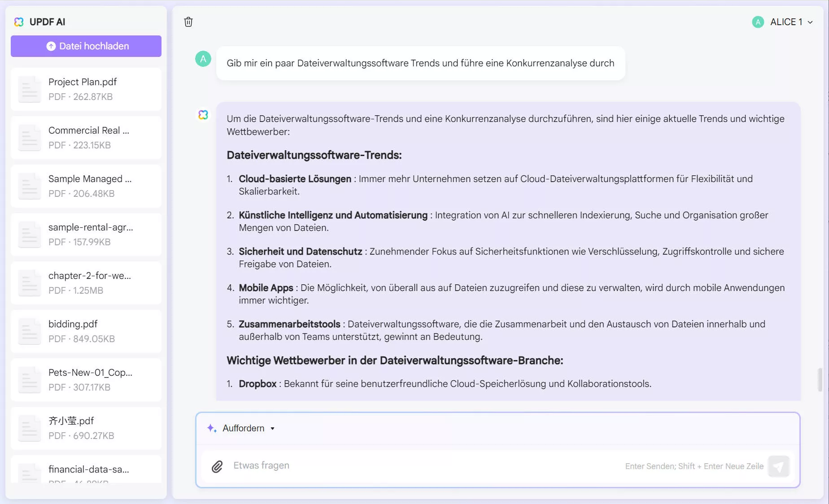
Task: Click the Pets-New-01 file thumbnail
Action: click(29, 380)
